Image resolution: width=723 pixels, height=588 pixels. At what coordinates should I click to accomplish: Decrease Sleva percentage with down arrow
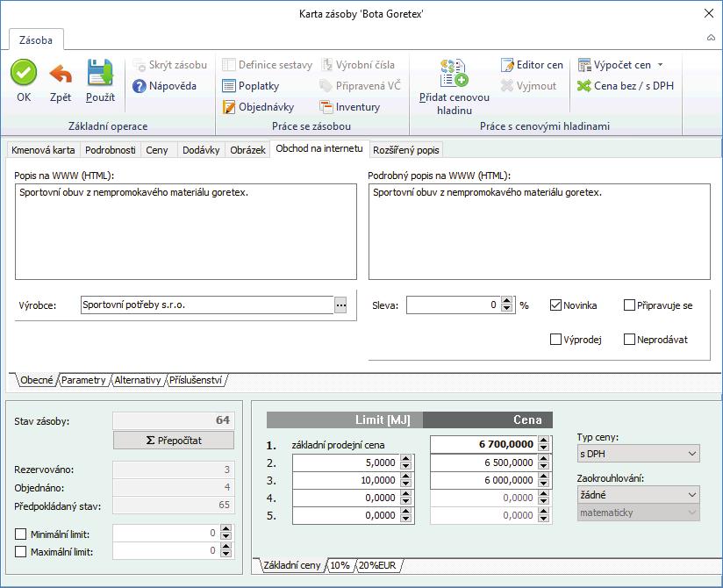coord(507,309)
